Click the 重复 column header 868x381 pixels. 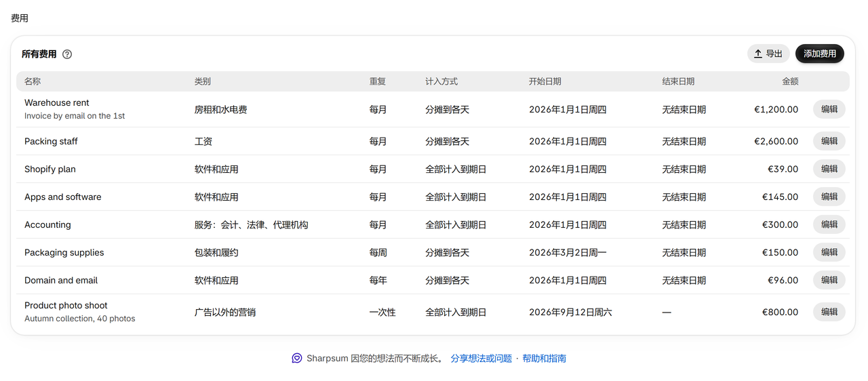[x=378, y=81]
